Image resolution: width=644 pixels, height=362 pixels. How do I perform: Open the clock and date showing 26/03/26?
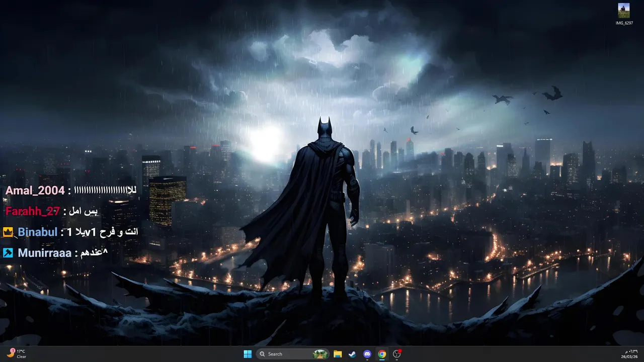point(630,354)
